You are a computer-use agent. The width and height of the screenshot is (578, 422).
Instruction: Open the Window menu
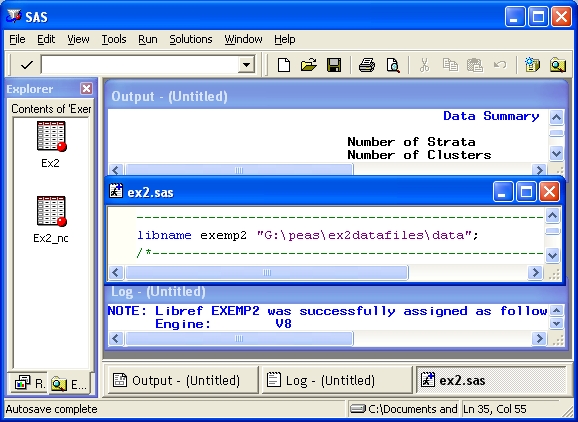coord(243,39)
